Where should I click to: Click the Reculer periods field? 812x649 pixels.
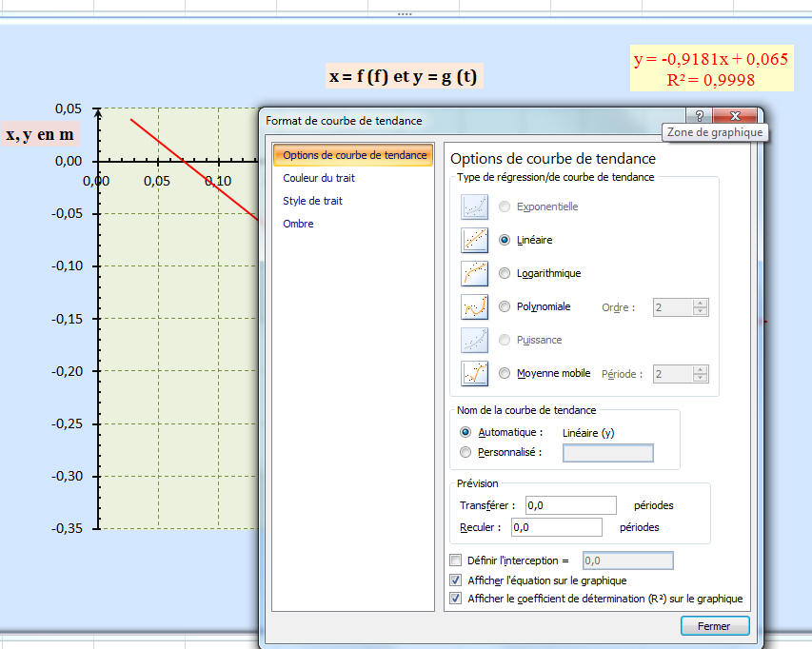coord(557,527)
